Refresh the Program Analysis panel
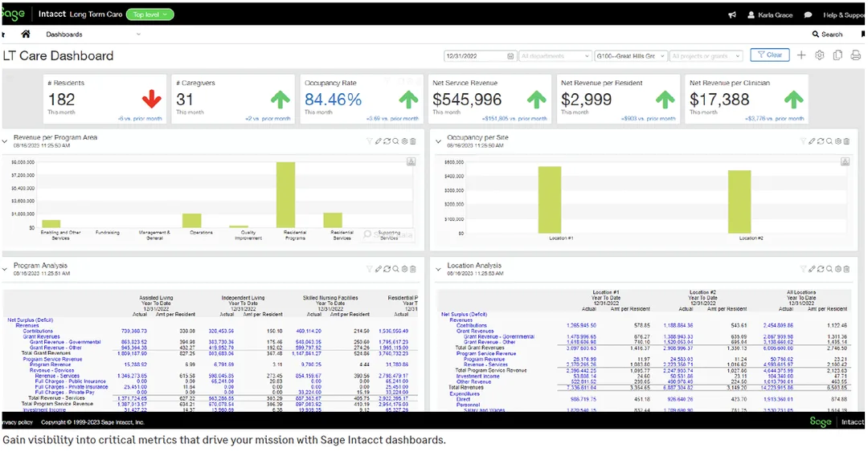Screen dimensions: 868x452 (x=387, y=269)
